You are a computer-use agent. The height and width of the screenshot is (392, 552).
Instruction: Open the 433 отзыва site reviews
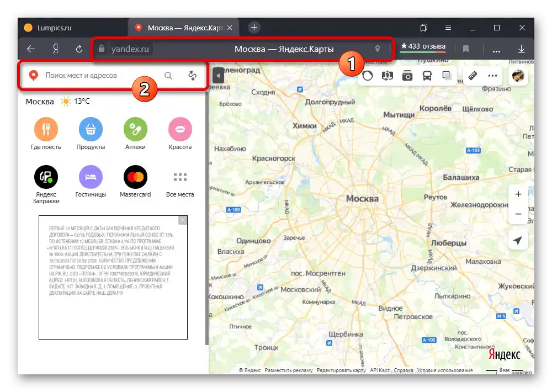423,46
